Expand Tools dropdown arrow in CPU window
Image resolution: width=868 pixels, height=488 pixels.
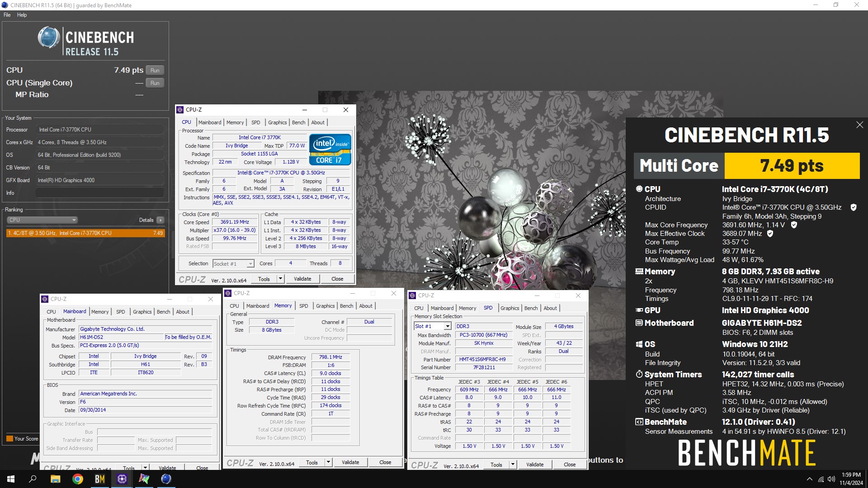click(280, 279)
